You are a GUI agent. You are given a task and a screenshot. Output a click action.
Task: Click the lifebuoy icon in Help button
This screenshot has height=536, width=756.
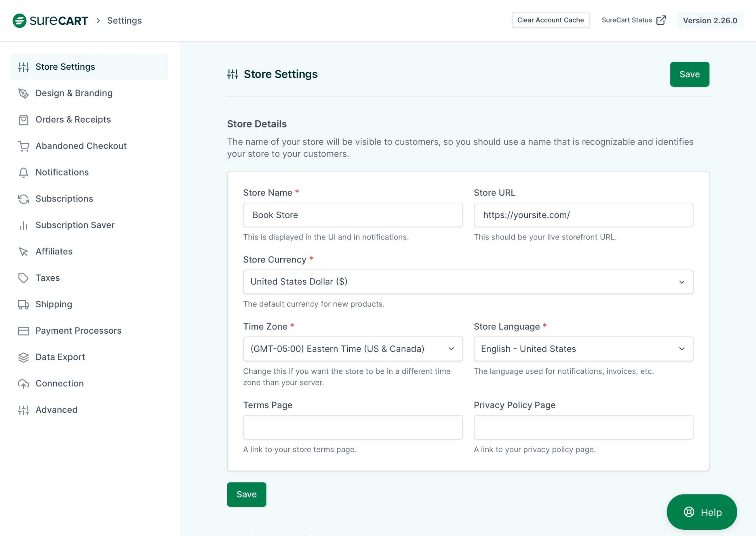click(x=689, y=512)
